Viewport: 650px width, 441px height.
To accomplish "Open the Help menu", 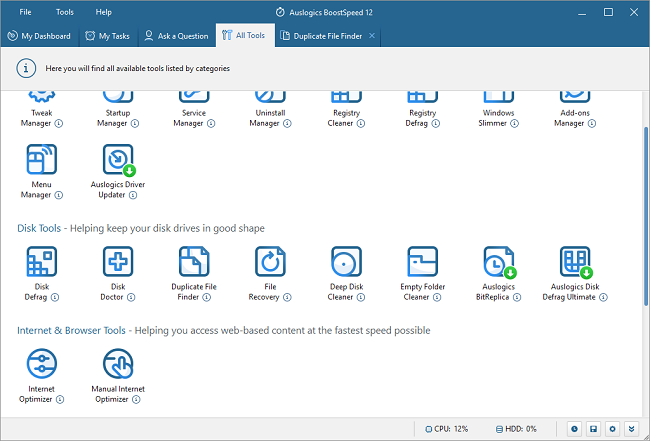I will point(103,12).
